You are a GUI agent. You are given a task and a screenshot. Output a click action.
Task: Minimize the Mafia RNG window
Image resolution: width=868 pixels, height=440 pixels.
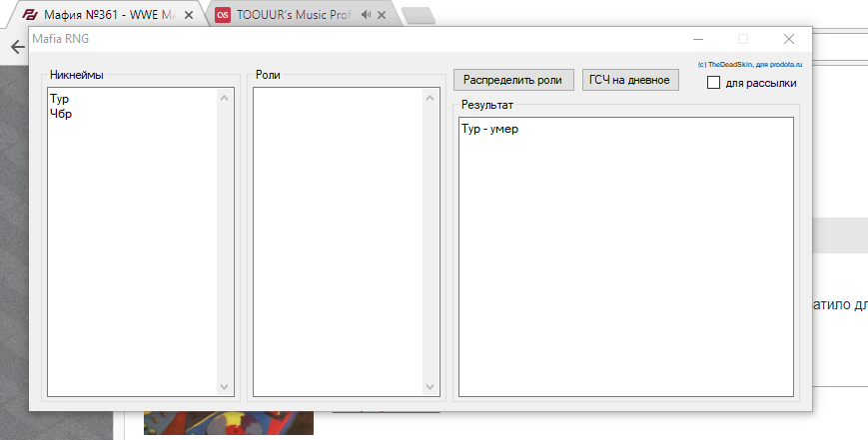pyautogui.click(x=698, y=39)
